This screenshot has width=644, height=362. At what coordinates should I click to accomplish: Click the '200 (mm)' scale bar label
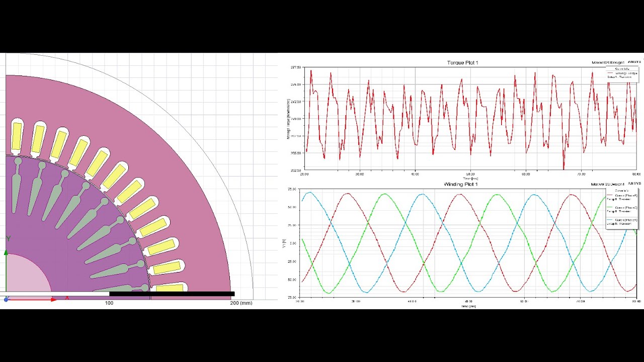click(x=241, y=303)
